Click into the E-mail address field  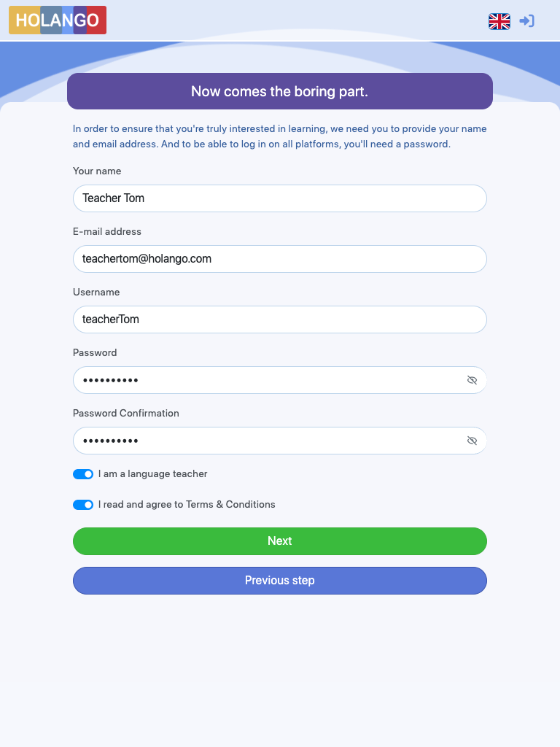point(280,259)
